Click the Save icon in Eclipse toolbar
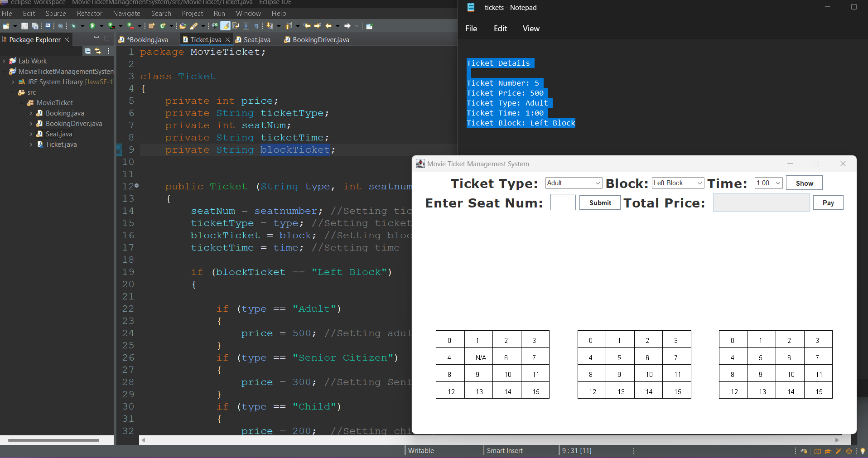The image size is (868, 458). pyautogui.click(x=24, y=26)
